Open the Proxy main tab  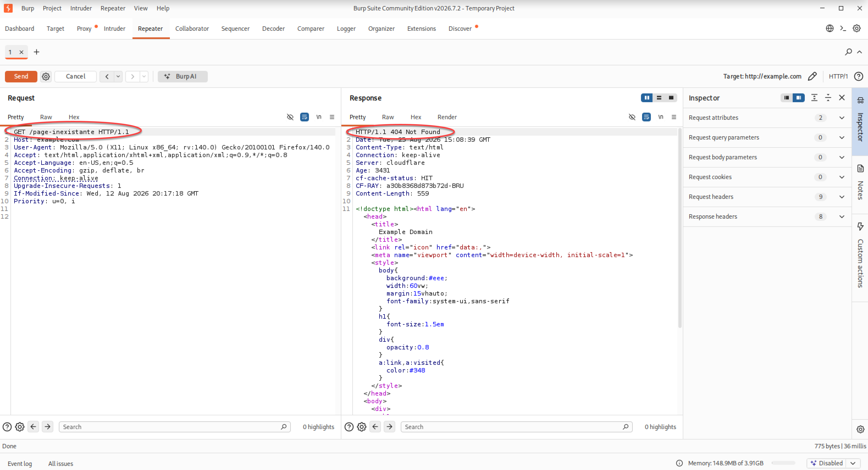(x=84, y=29)
